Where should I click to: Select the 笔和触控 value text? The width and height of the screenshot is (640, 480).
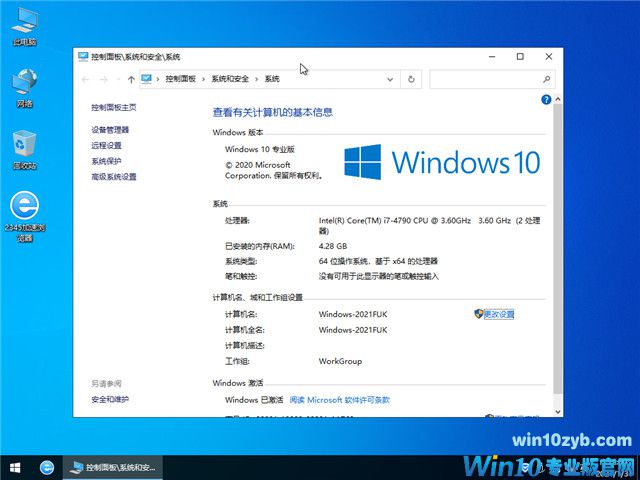(378, 276)
